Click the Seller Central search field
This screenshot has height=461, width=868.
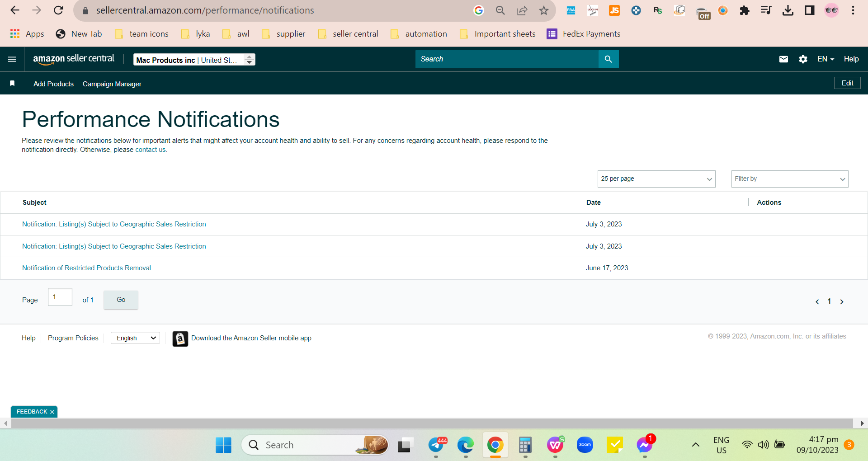507,59
